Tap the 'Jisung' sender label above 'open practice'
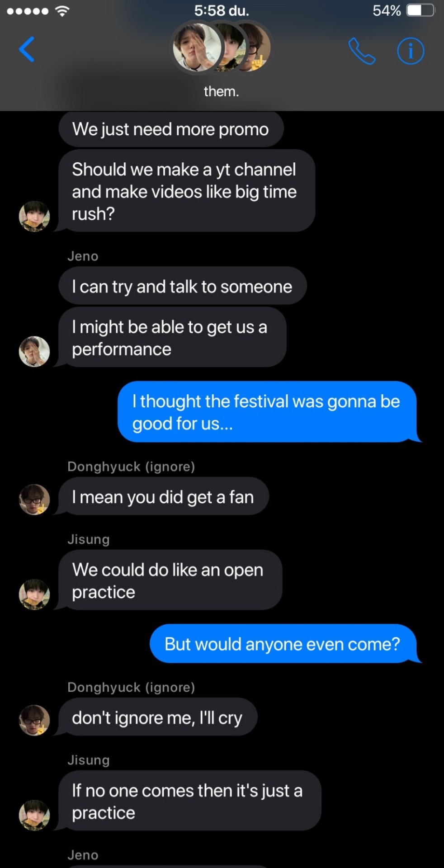The image size is (444, 868). 89,539
